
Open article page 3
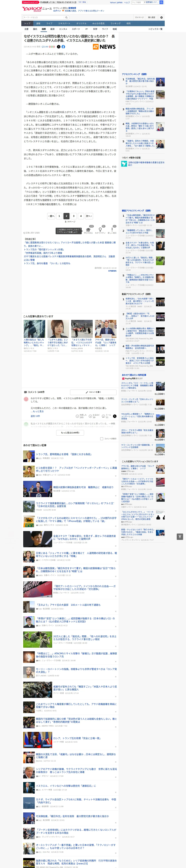point(74,216)
